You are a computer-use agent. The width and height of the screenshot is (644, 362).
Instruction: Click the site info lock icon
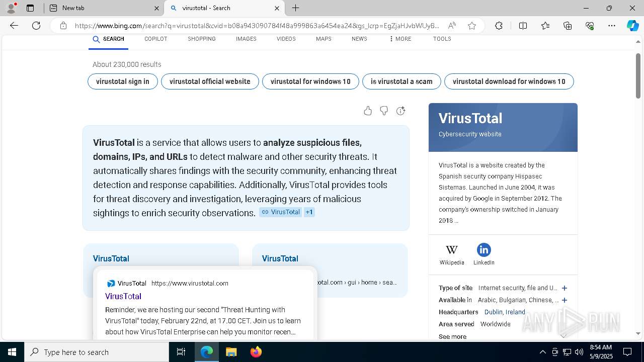pos(63,26)
